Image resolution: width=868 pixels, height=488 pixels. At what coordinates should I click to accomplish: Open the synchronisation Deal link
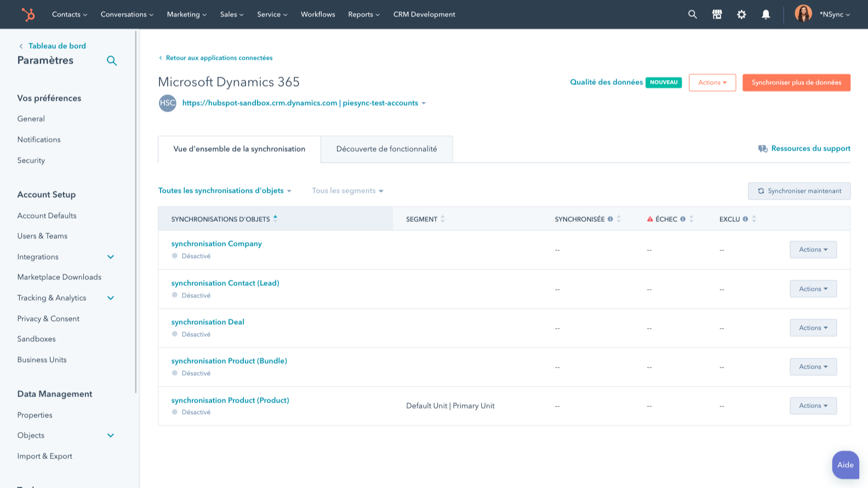tap(208, 322)
